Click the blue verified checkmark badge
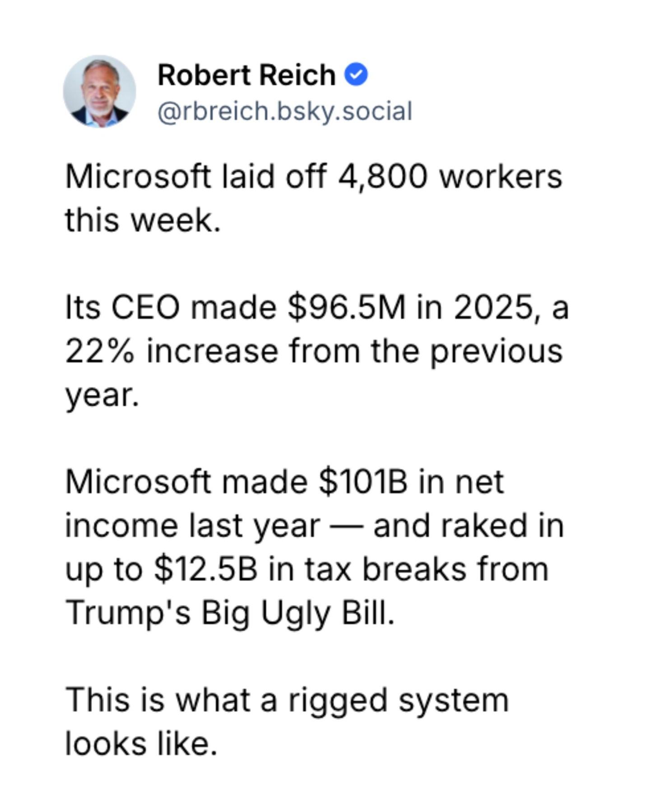Viewport: 650px width, 812px height. coord(356,75)
